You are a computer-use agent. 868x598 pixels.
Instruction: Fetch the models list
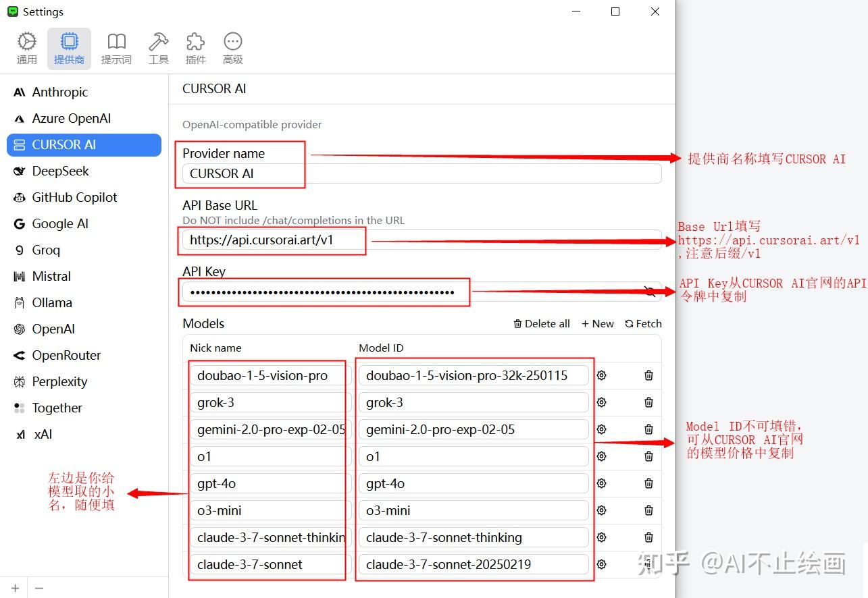pos(643,324)
